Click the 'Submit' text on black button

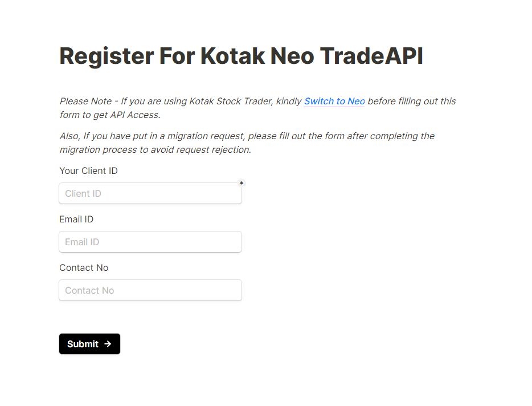click(83, 344)
